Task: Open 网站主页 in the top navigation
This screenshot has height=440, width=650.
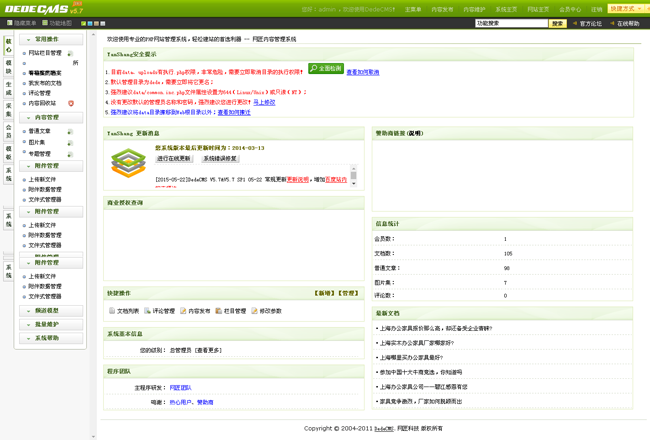Action: click(x=538, y=9)
